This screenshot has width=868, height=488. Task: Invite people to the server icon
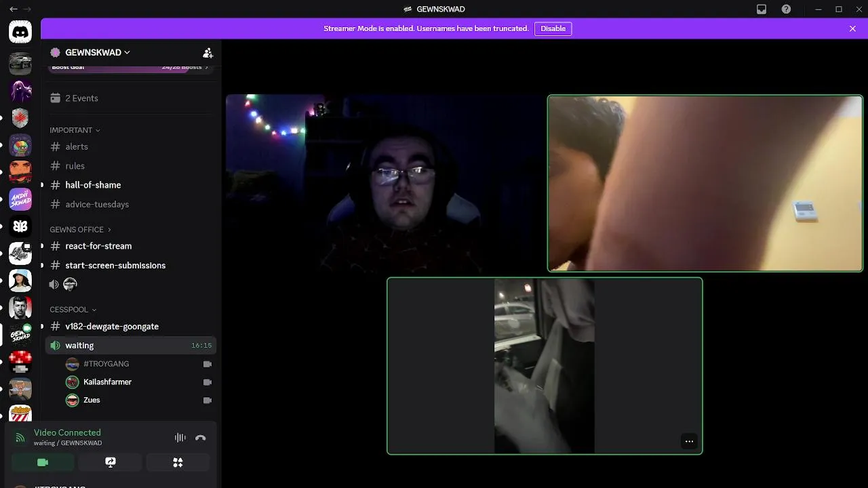pyautogui.click(x=208, y=52)
